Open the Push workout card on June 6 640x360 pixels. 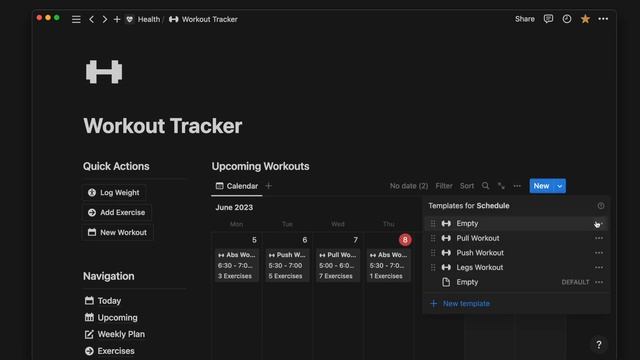click(287, 265)
